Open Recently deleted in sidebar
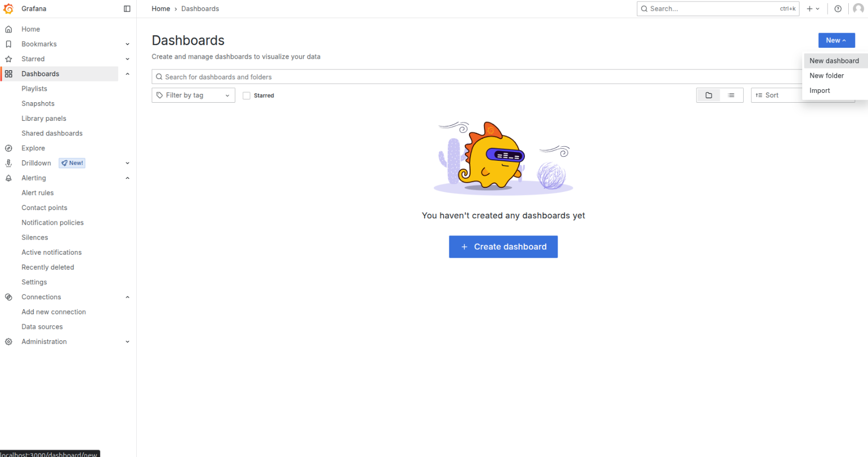The height and width of the screenshot is (457, 868). tap(48, 267)
